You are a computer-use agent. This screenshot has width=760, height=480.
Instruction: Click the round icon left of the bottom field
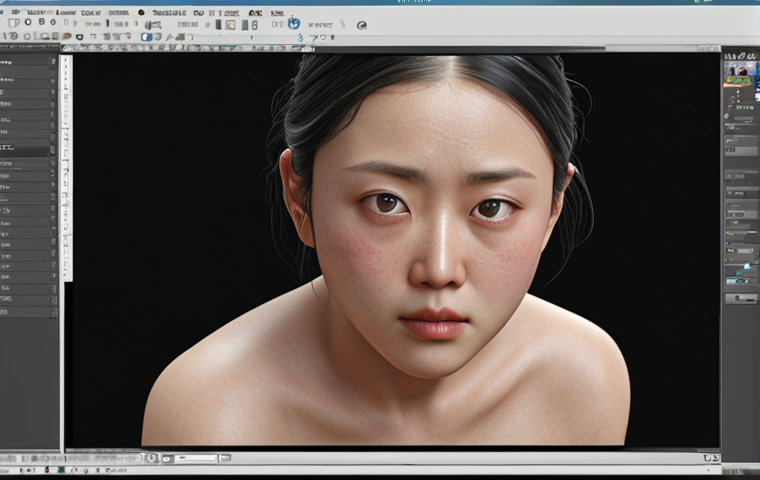click(x=152, y=458)
